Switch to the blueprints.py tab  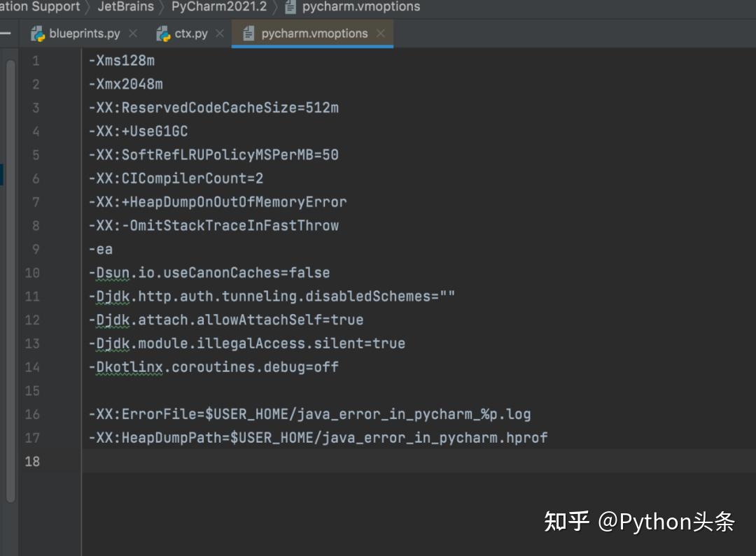tap(85, 34)
